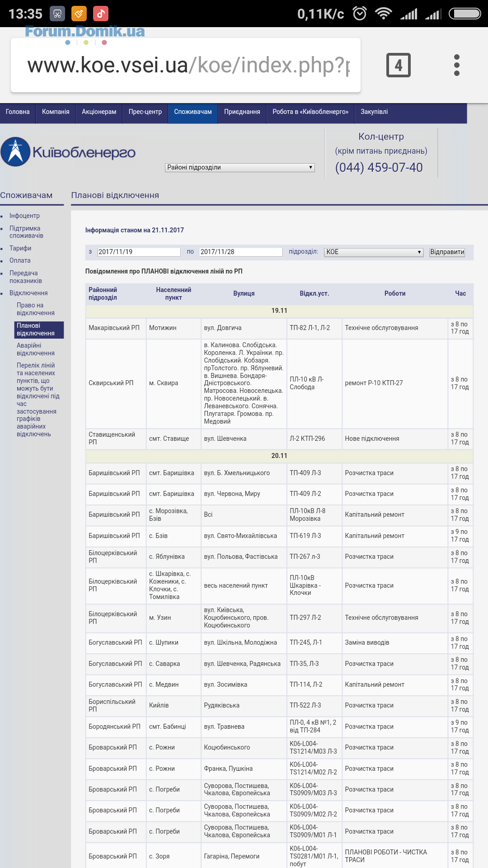Open the Приєднання menu item
488x868 pixels.
(242, 113)
